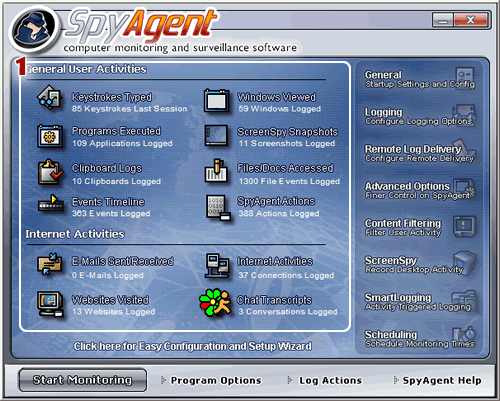Click '1300 File Events Logged' text
500x401 pixels.
coord(289,181)
